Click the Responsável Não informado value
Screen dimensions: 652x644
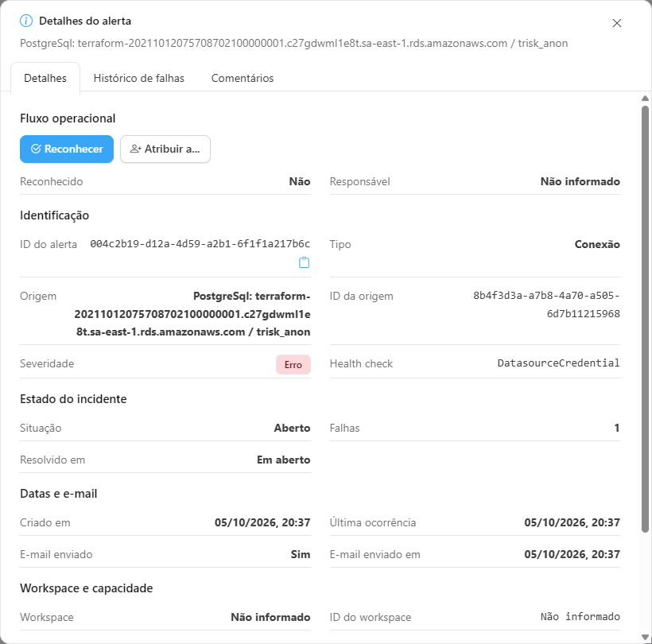580,182
